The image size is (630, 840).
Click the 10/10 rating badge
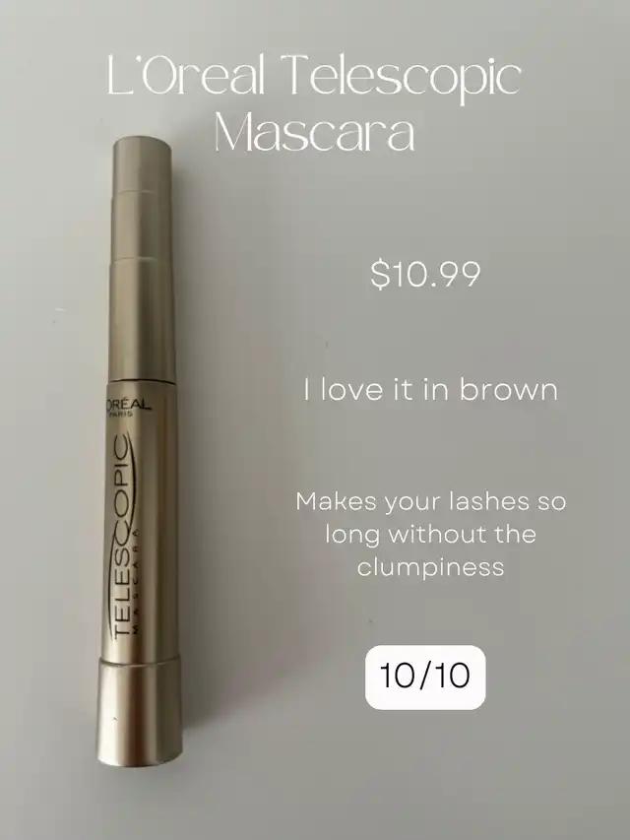point(425,678)
